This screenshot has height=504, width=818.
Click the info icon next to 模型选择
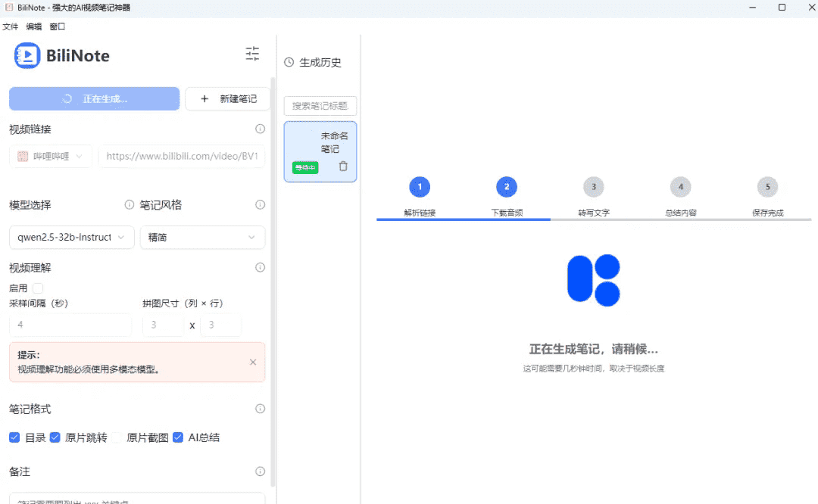point(130,205)
